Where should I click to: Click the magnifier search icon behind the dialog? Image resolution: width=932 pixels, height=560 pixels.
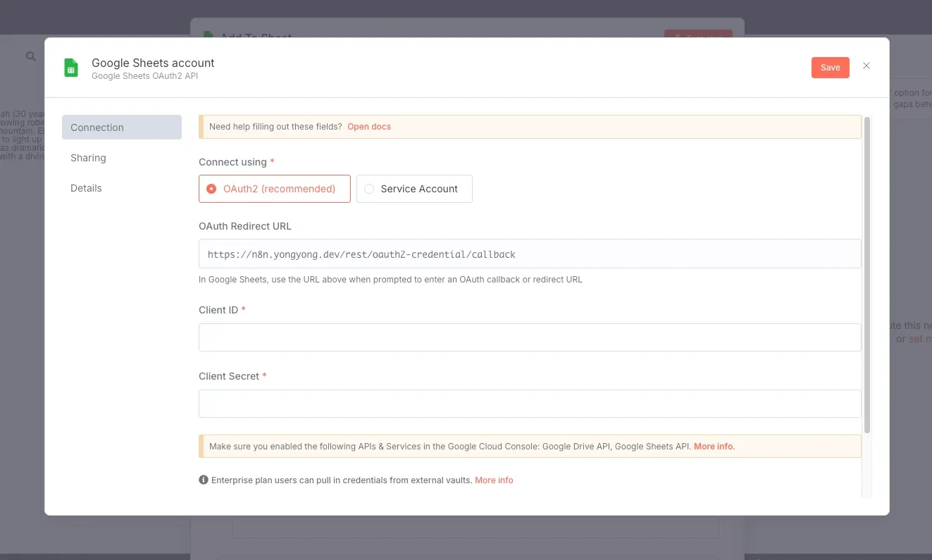[31, 56]
